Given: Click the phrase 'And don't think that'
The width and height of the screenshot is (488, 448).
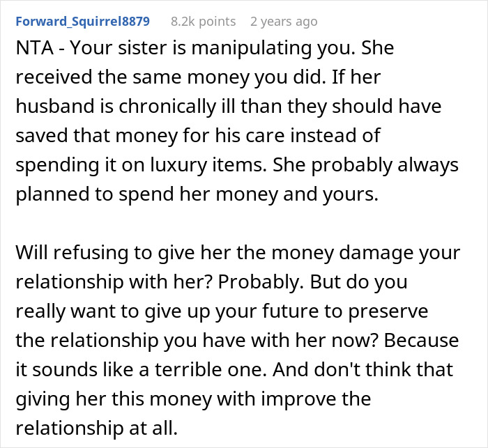Looking at the screenshot, I should coord(363,369).
